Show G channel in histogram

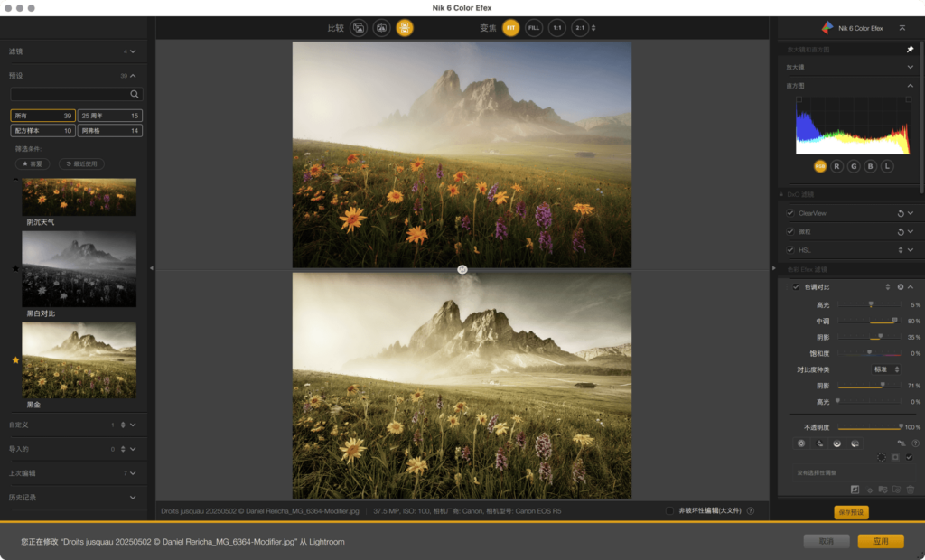click(854, 166)
